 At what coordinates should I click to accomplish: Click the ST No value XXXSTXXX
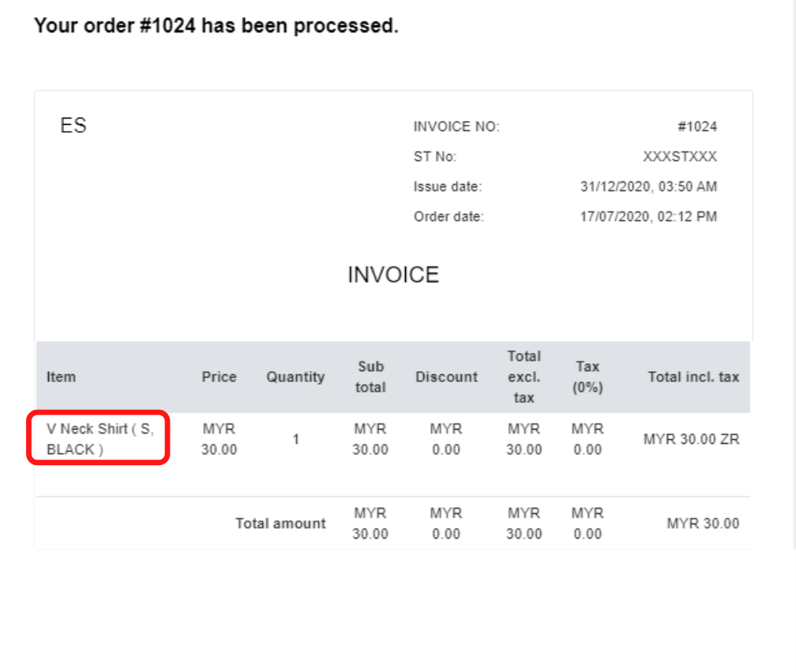click(x=680, y=156)
